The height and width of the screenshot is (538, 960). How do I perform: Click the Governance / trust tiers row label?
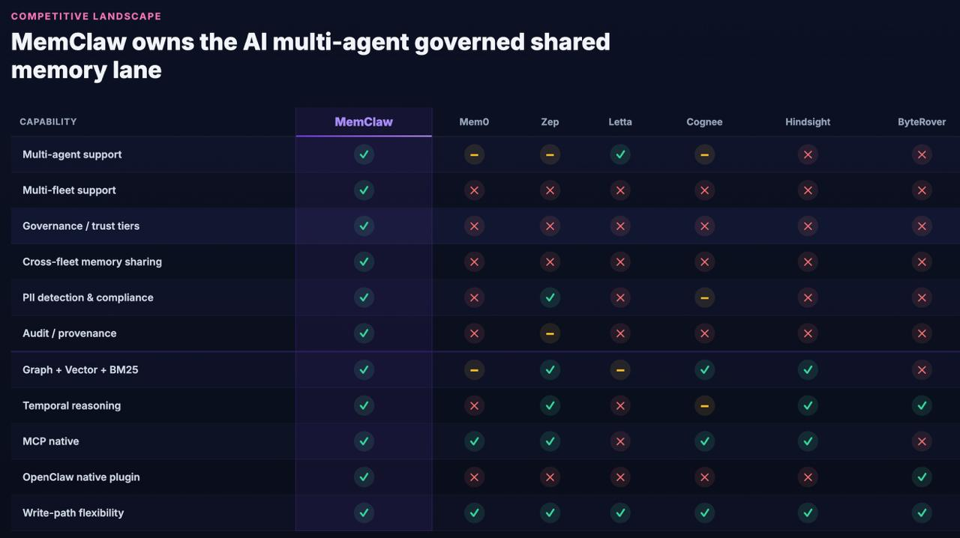tap(81, 226)
